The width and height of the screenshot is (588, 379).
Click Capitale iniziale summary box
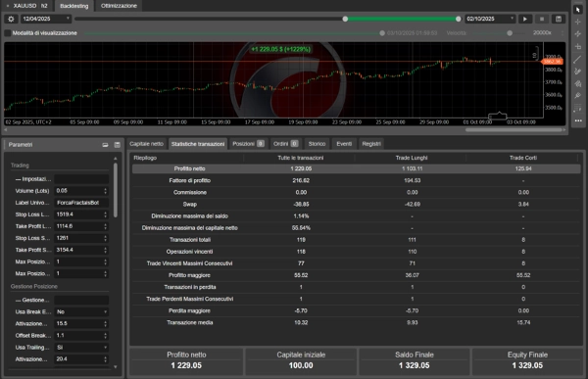pyautogui.click(x=301, y=361)
